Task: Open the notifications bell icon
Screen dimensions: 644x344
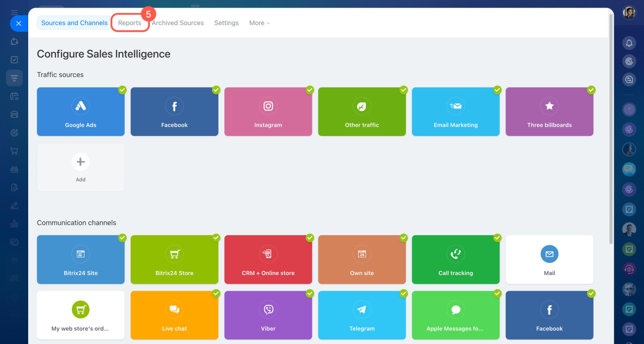Action: (x=629, y=43)
